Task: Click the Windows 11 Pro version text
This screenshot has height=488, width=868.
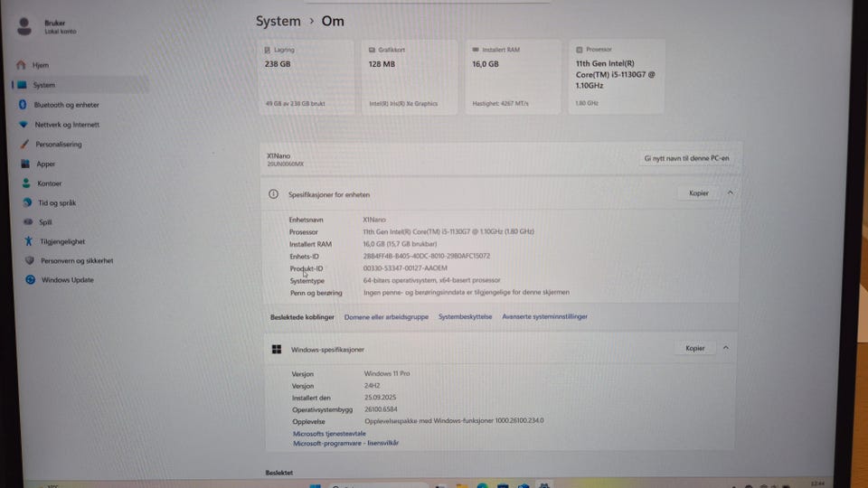Action: point(387,373)
